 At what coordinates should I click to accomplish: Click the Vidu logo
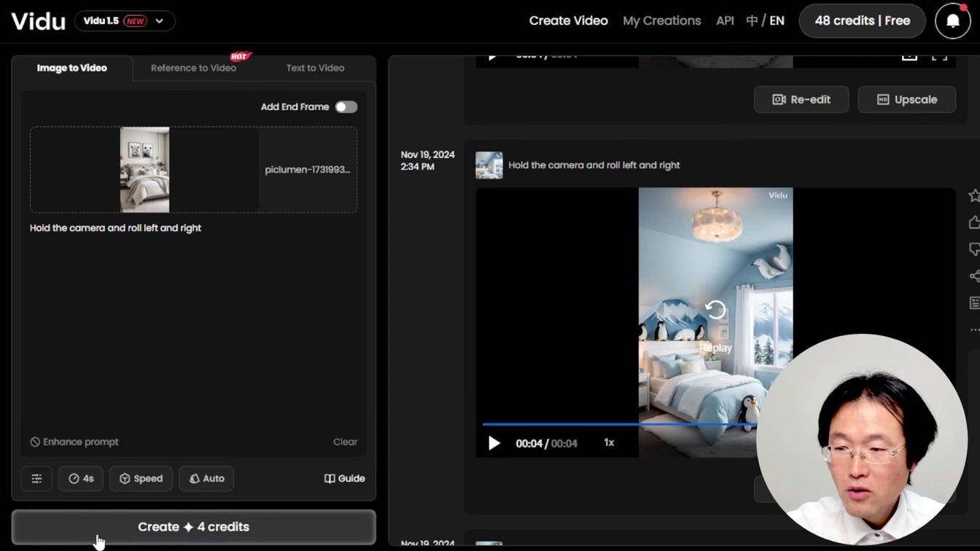[39, 21]
